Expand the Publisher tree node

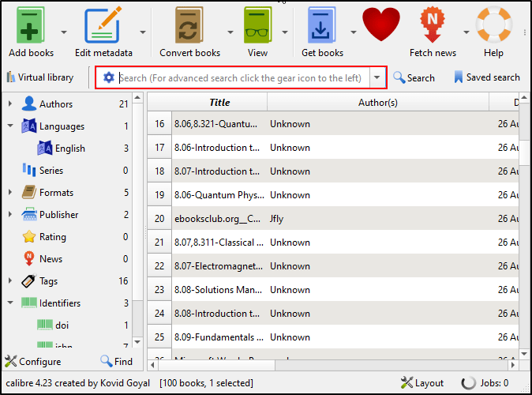(x=9, y=214)
